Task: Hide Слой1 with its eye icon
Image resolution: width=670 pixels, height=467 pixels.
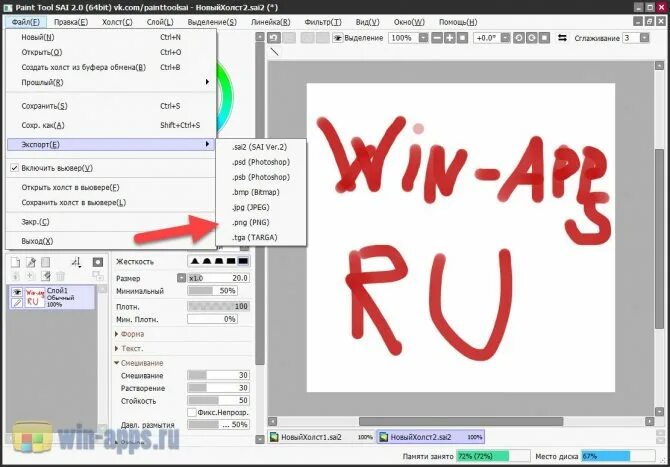Action: pos(17,292)
